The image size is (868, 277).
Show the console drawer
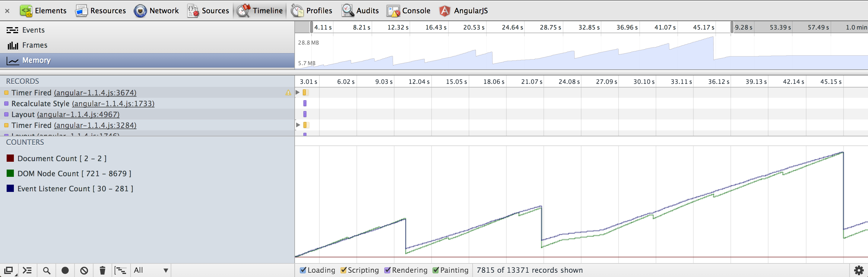click(27, 270)
